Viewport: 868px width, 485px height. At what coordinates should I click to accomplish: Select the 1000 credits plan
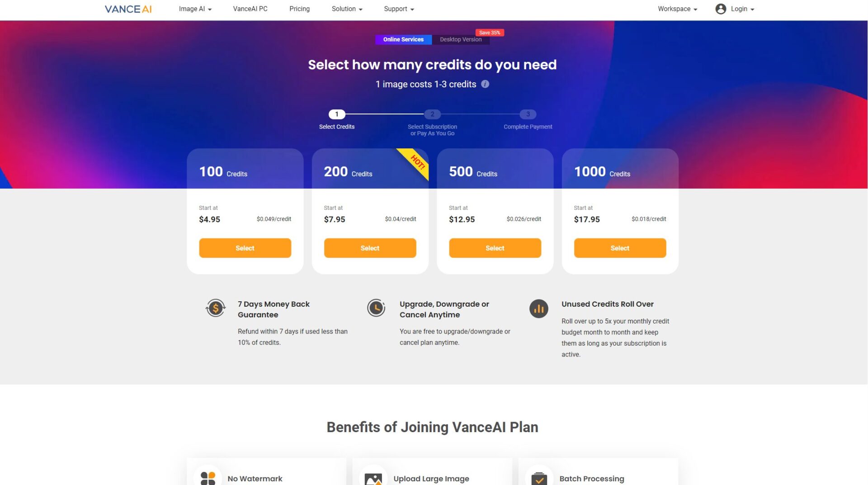point(620,248)
